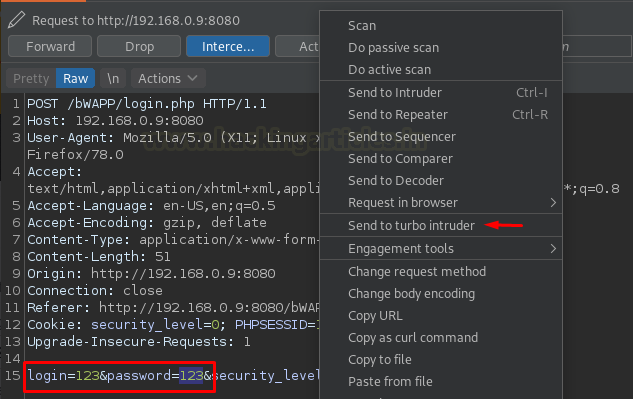Expand Request in browser submenu
This screenshot has width=633, height=399.
coord(441,202)
